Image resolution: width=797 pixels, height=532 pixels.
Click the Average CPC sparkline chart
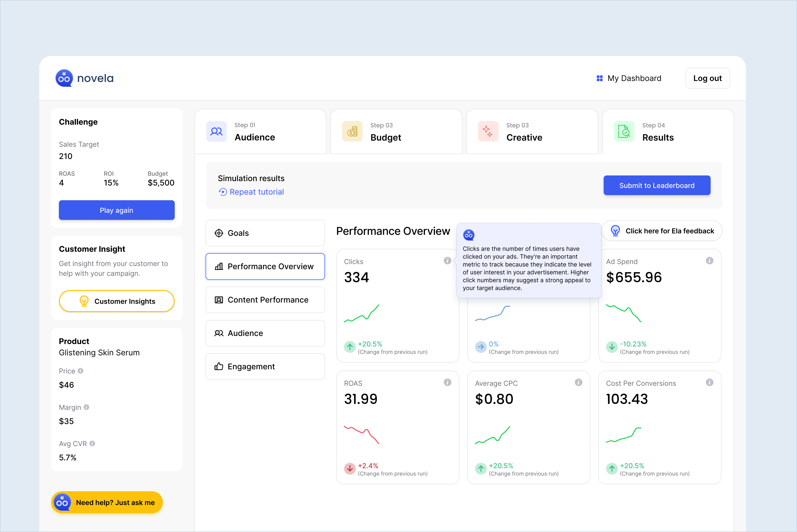pyautogui.click(x=492, y=435)
